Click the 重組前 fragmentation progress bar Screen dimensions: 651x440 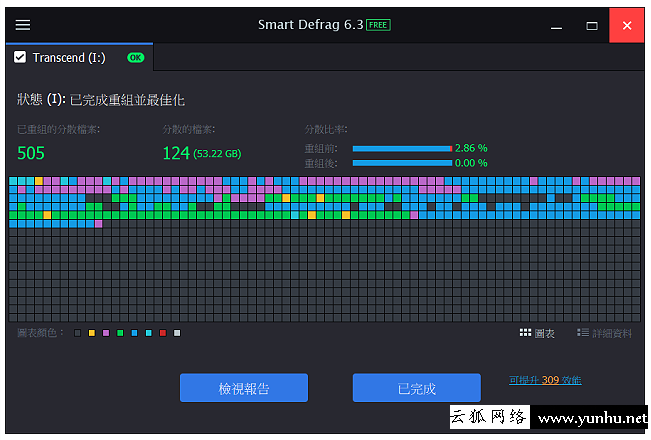(402, 149)
